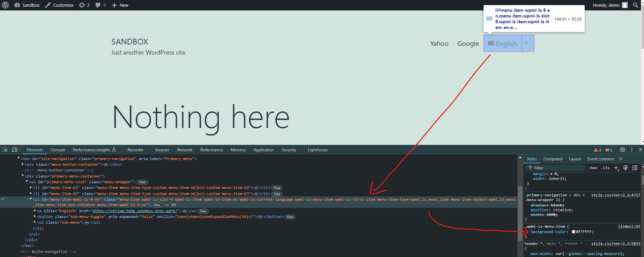Screen dimensions: 644x257
Task: Open the Performance tab
Action: pyautogui.click(x=211, y=150)
